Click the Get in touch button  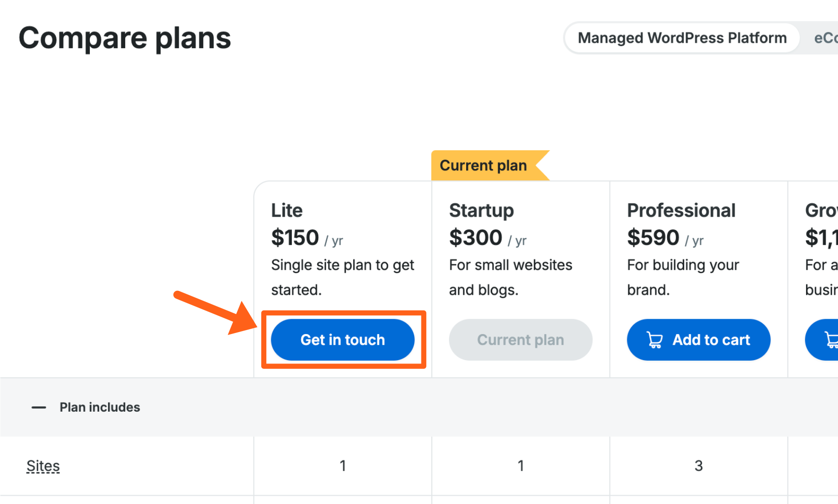342,339
